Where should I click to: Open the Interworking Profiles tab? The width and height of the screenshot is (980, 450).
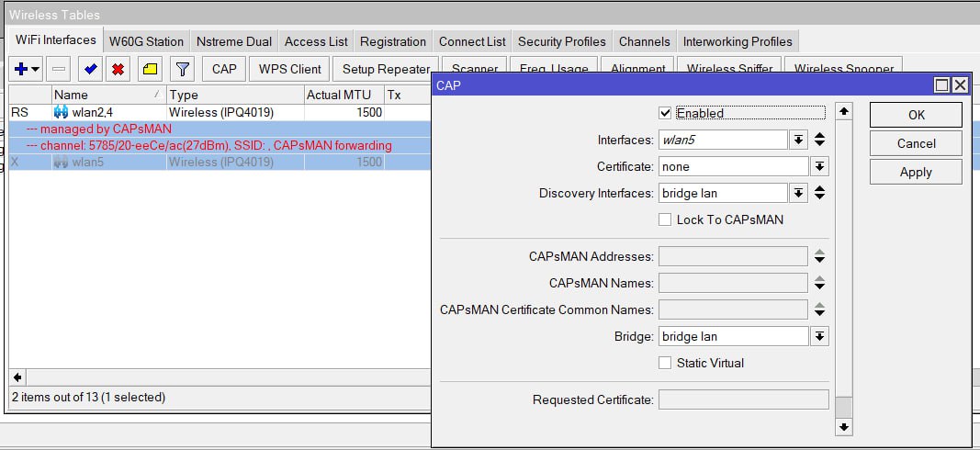(x=738, y=42)
